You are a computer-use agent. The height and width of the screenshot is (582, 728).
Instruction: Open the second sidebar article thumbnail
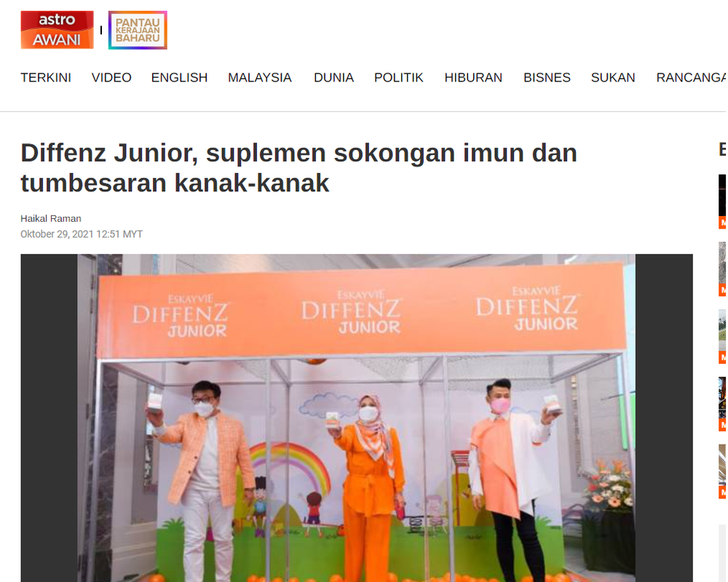coord(722,269)
